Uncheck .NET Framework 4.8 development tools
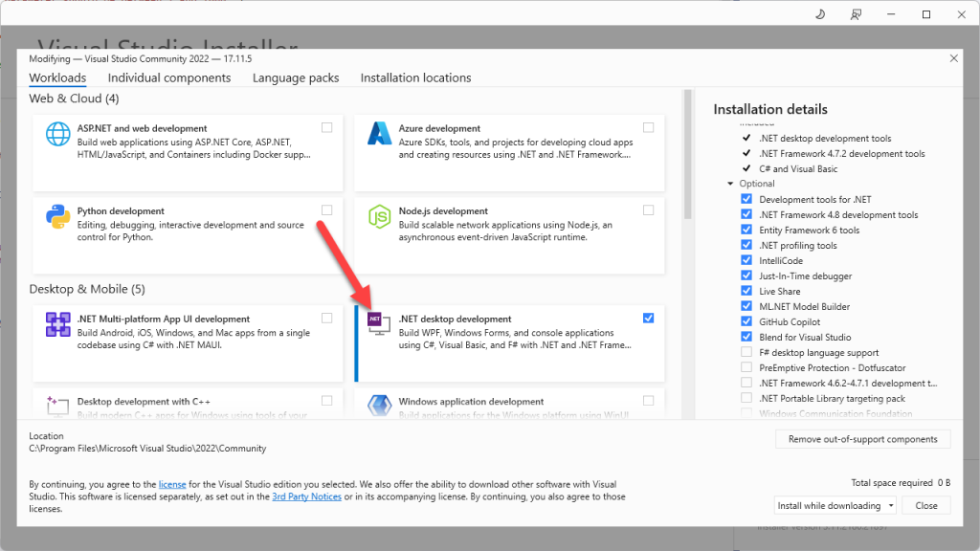Image resolution: width=980 pixels, height=551 pixels. 746,214
